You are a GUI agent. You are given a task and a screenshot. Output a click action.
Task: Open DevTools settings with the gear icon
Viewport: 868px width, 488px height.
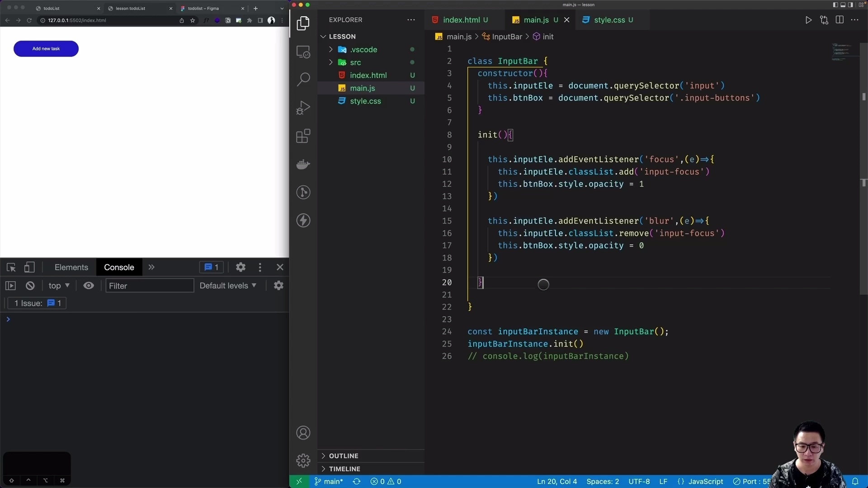pyautogui.click(x=241, y=267)
